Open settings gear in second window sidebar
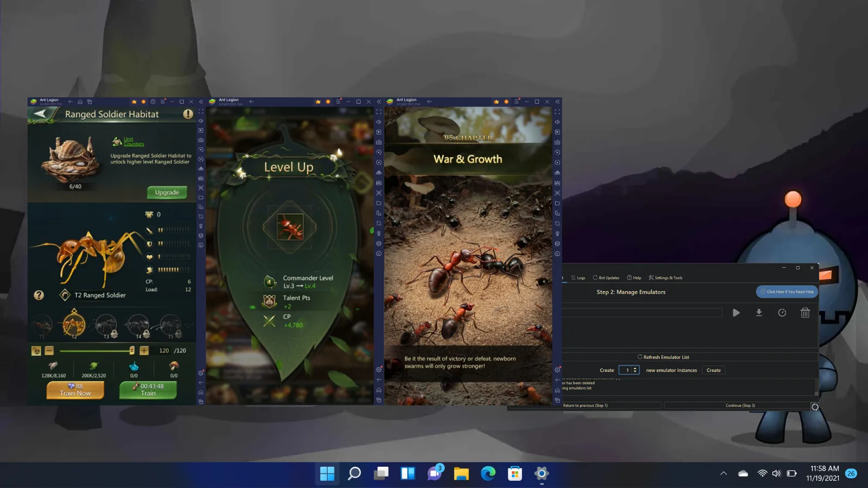The height and width of the screenshot is (488, 868). click(x=379, y=370)
